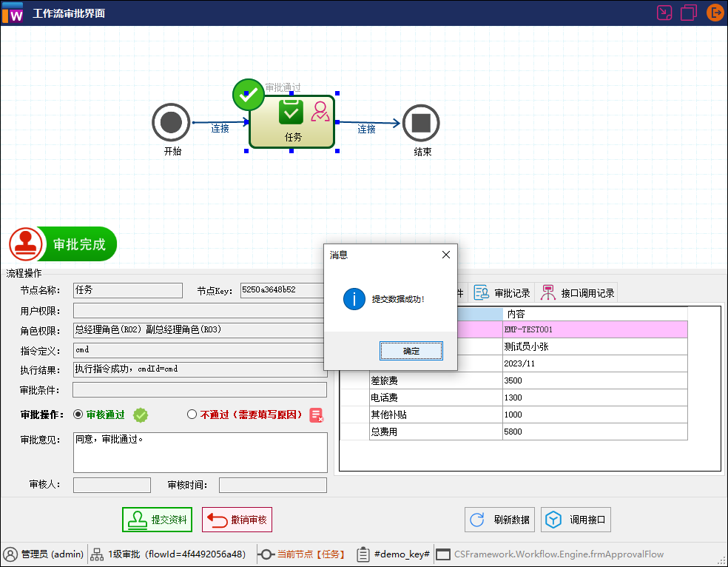Select the 不通过 radio button
Viewport: 728px width, 567px height.
192,415
